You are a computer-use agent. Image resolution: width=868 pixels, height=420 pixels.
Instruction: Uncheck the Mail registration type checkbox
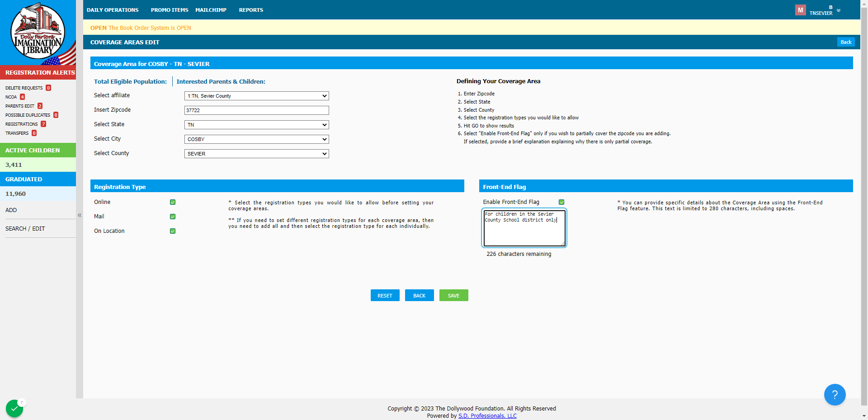coord(173,217)
